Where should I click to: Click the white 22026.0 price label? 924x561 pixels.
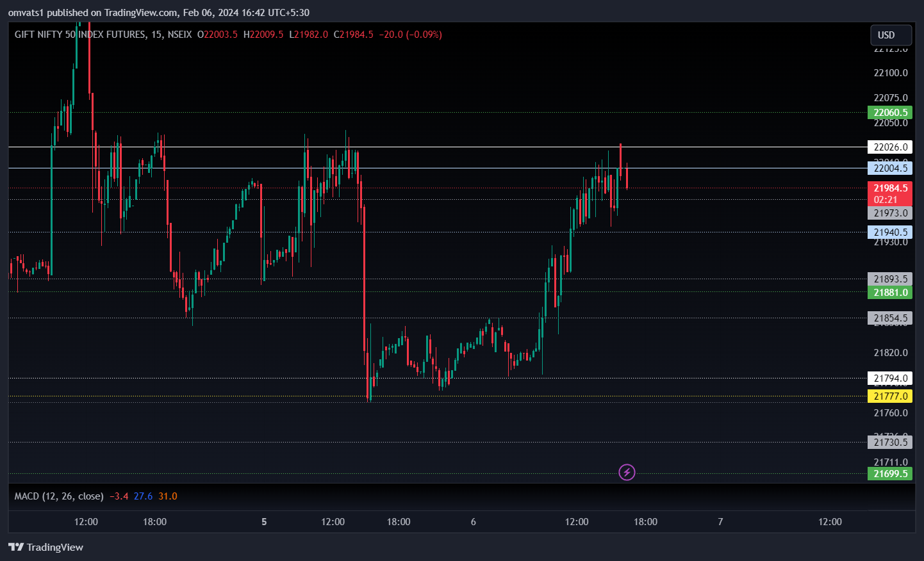[x=889, y=147]
